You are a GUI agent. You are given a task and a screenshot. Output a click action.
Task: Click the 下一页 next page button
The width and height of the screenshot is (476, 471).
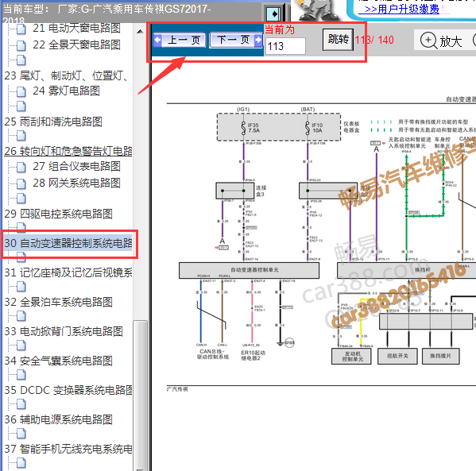pyautogui.click(x=237, y=40)
